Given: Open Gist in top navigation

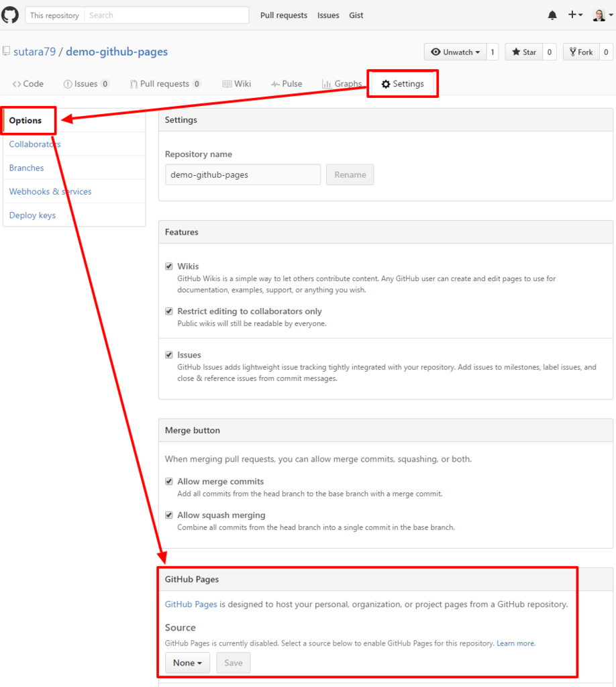Looking at the screenshot, I should click(x=356, y=15).
